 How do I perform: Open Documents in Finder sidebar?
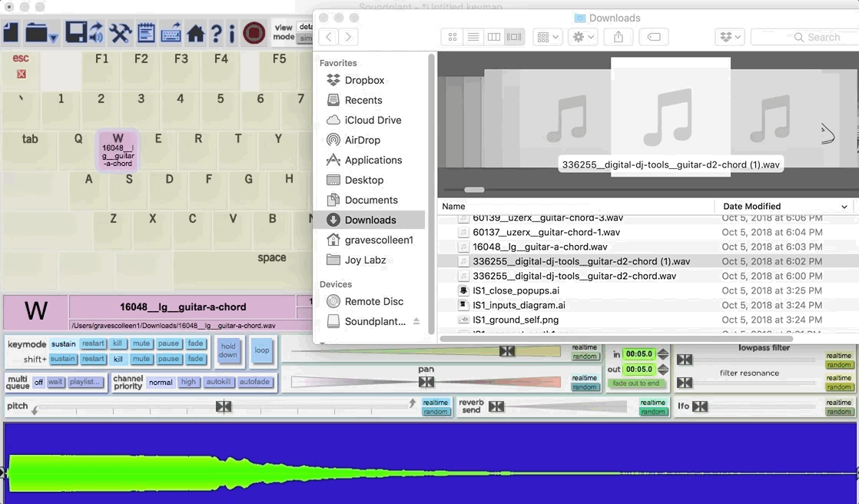click(x=362, y=200)
